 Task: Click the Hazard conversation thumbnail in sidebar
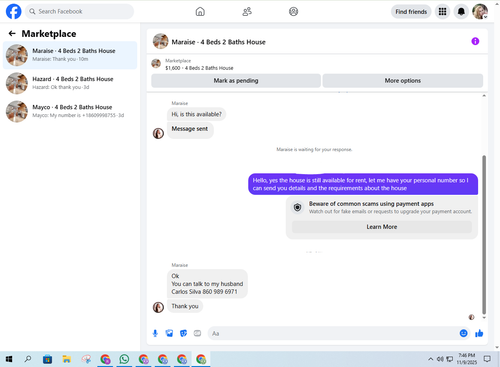17,83
